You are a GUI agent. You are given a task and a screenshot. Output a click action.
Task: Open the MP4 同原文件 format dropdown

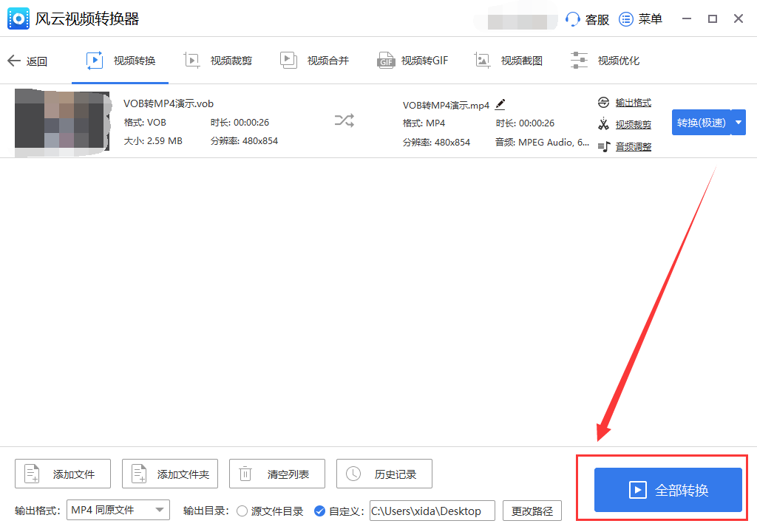click(118, 510)
